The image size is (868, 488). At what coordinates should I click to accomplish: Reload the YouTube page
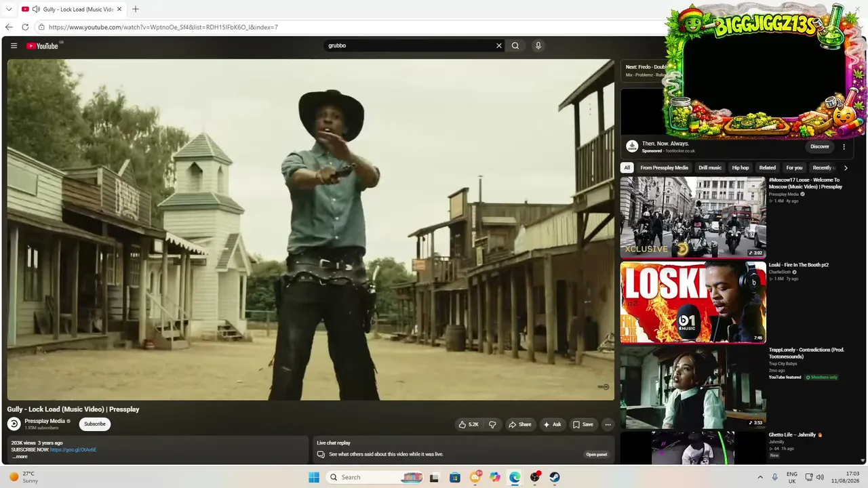[25, 27]
